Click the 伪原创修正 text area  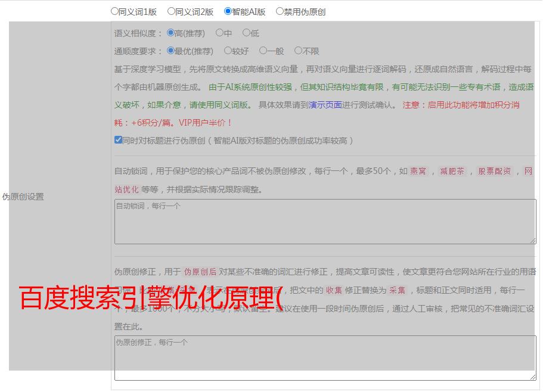325,358
